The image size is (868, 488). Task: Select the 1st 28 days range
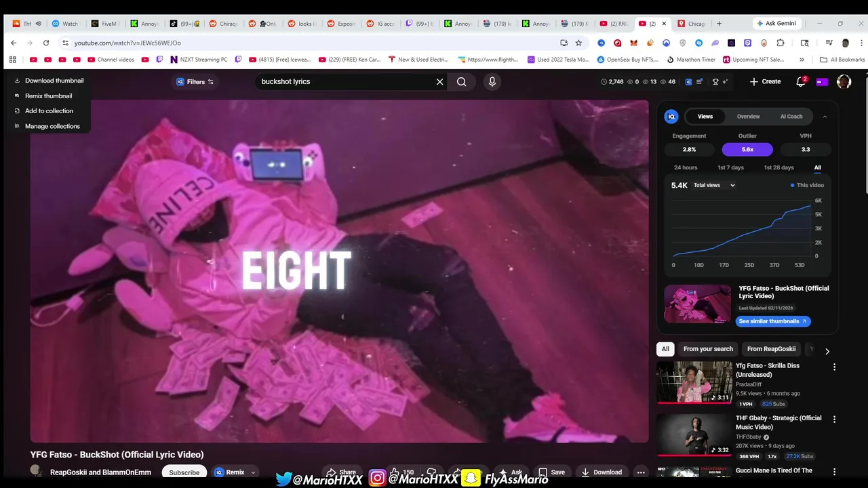tap(778, 167)
